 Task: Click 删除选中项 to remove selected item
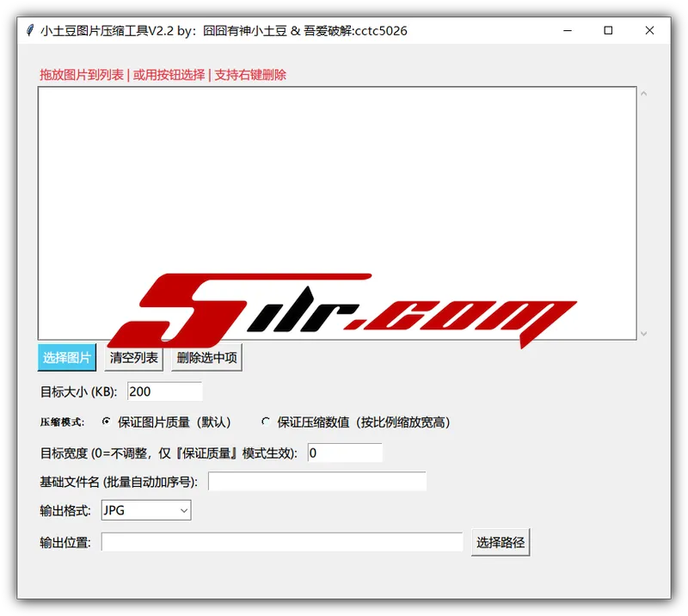[206, 357]
